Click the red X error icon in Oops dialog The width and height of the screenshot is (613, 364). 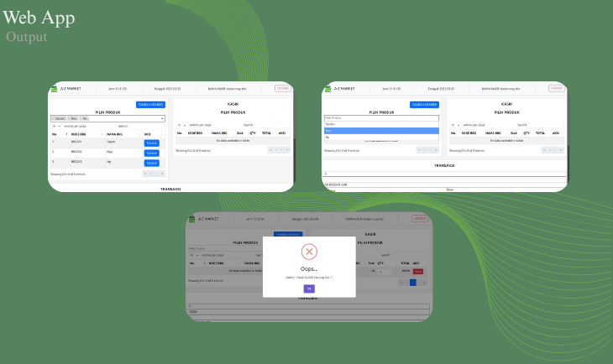point(309,252)
